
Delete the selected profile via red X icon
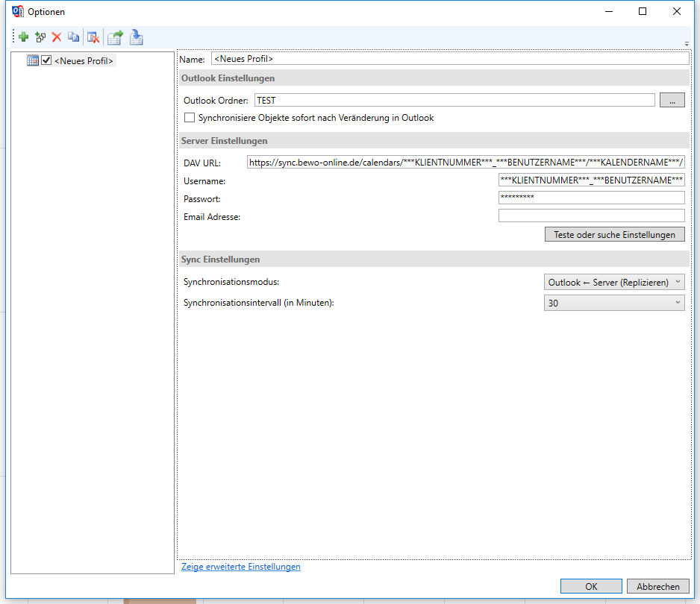tap(56, 37)
